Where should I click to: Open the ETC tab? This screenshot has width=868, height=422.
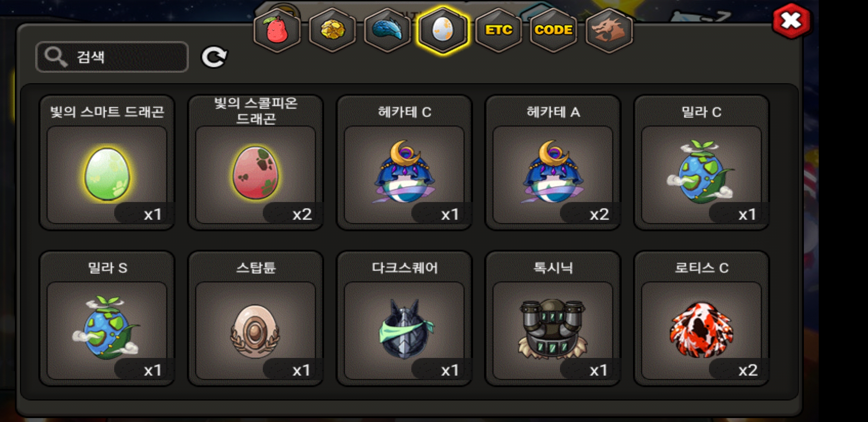pyautogui.click(x=499, y=30)
